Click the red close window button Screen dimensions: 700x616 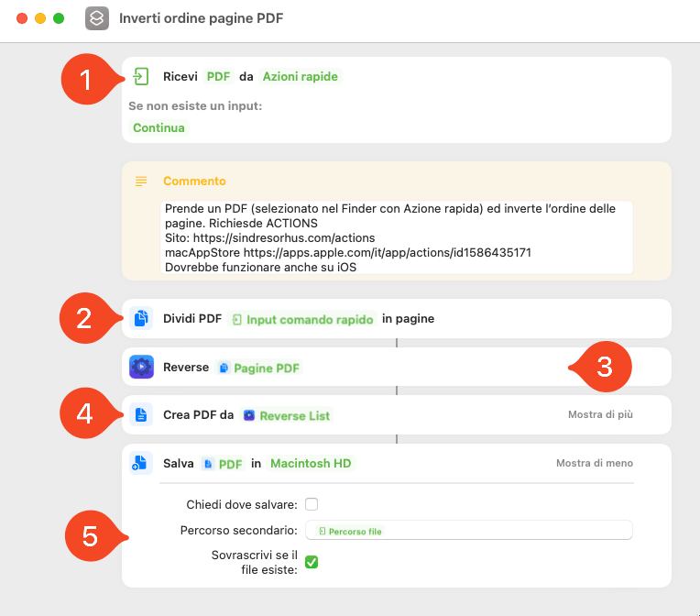point(22,18)
